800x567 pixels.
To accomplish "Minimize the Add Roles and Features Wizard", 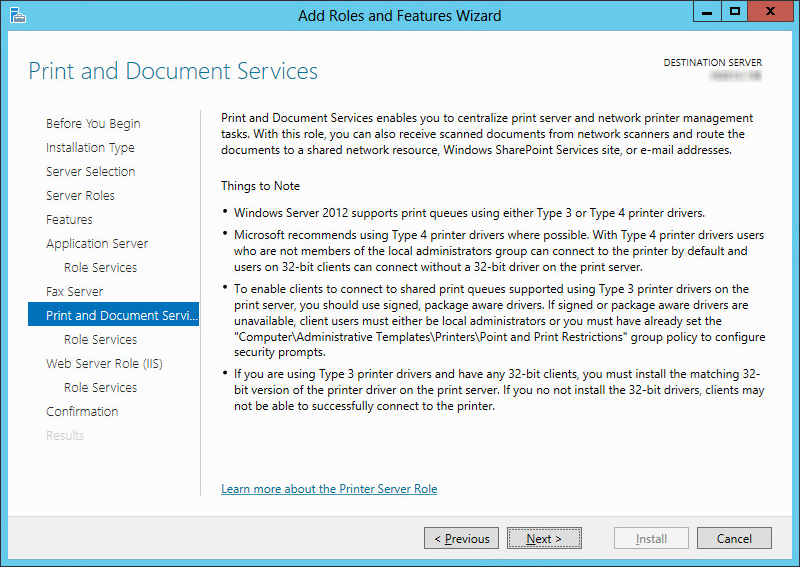I will 707,13.
